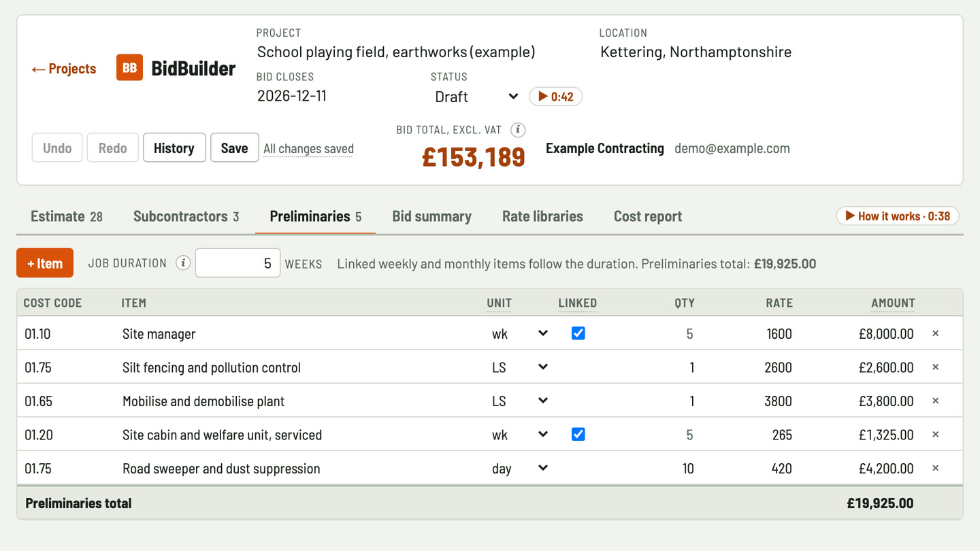The image size is (980, 551).
Task: Delete the Mobilise and demobilise plant row
Action: tap(935, 401)
